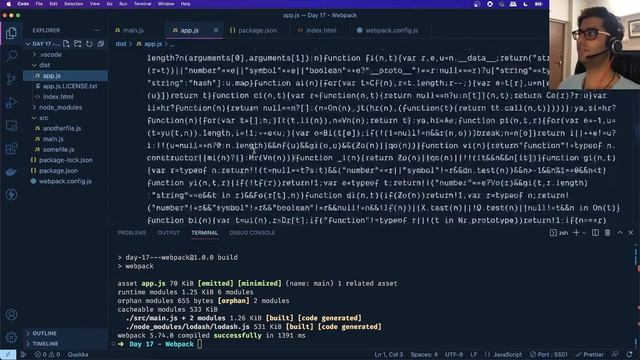Image resolution: width=640 pixels, height=360 pixels.
Task: Open the Remote Explorer view
Action: tap(11, 126)
